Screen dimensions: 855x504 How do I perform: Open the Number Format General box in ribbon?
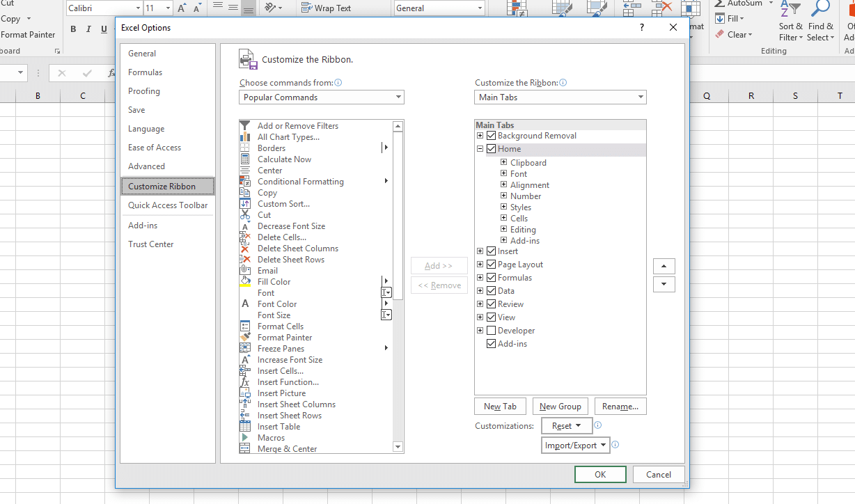pyautogui.click(x=440, y=8)
